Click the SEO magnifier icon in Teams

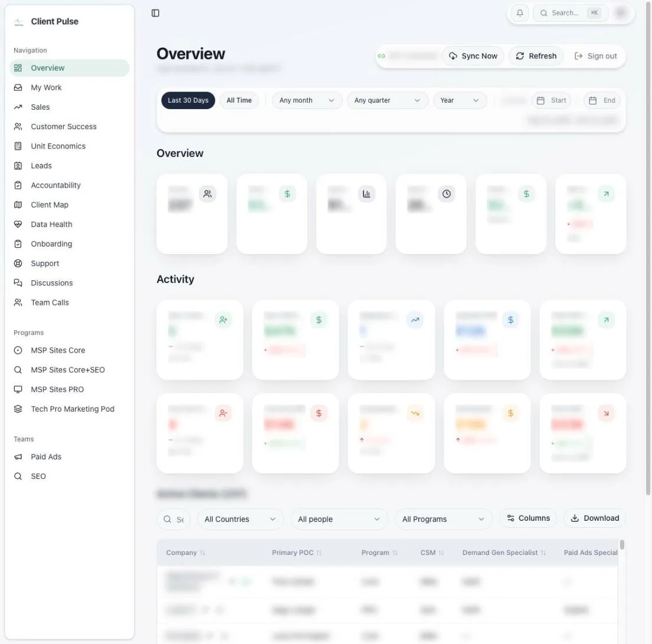click(18, 476)
